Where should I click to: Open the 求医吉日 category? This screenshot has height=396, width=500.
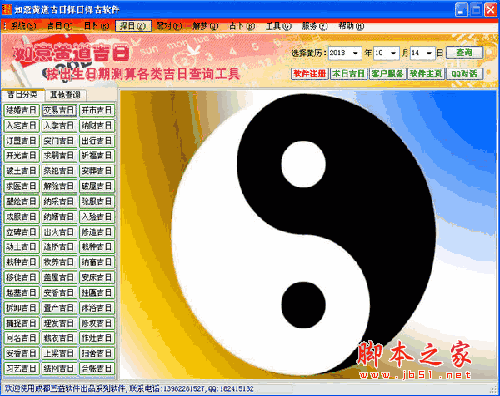(21, 186)
